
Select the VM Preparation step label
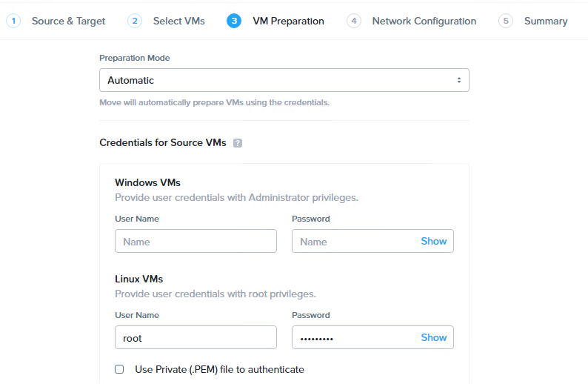pyautogui.click(x=288, y=21)
